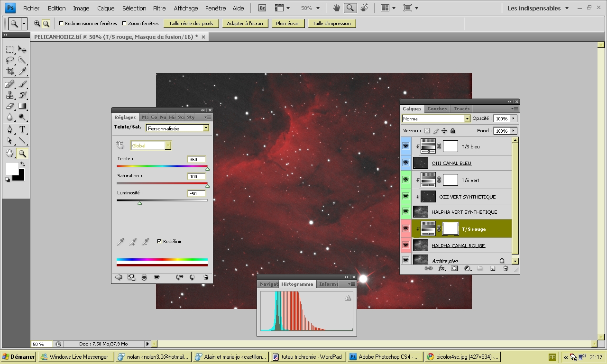
Task: Open the Normal blend mode dropdown
Action: 467,118
